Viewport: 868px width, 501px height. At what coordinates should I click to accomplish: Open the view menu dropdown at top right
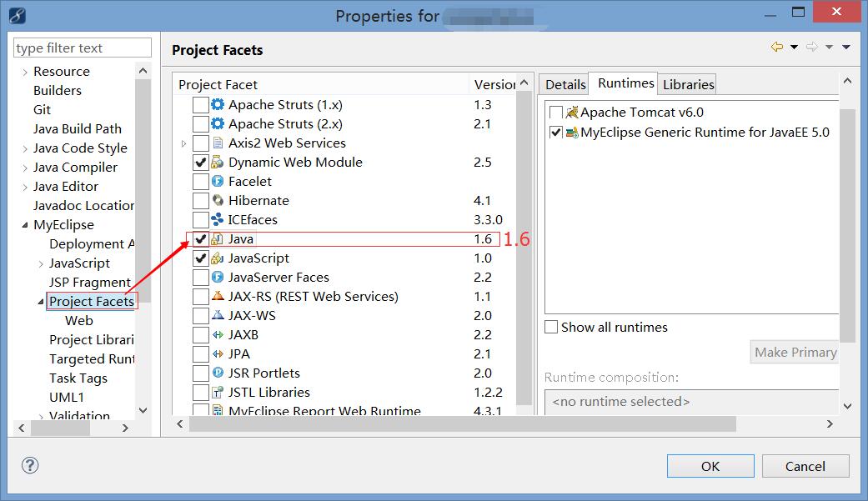(x=845, y=47)
